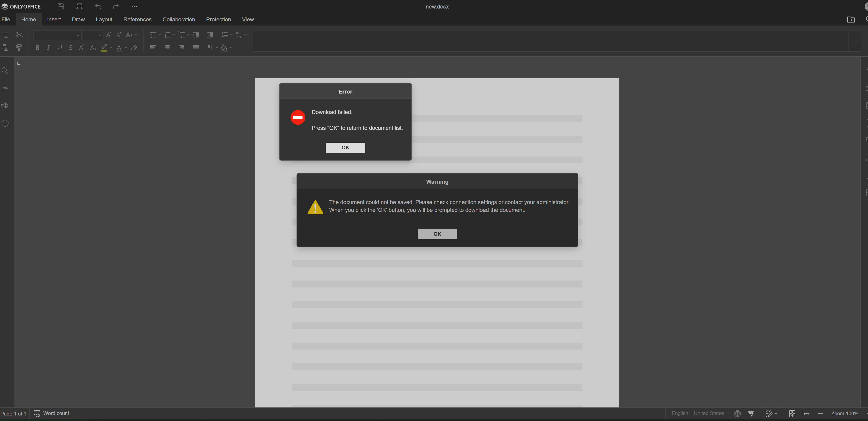The image size is (868, 421).
Task: Apply the font color button
Action: coord(119,48)
